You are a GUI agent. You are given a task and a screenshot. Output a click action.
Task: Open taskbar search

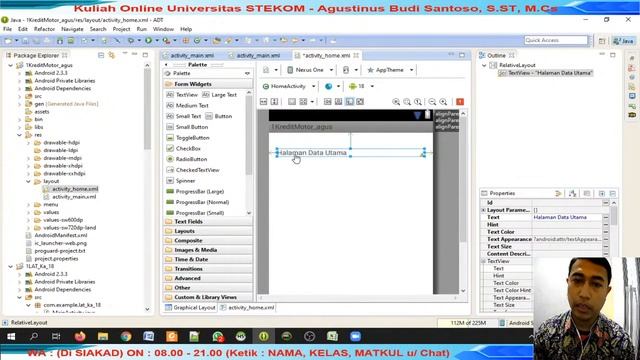click(34, 336)
